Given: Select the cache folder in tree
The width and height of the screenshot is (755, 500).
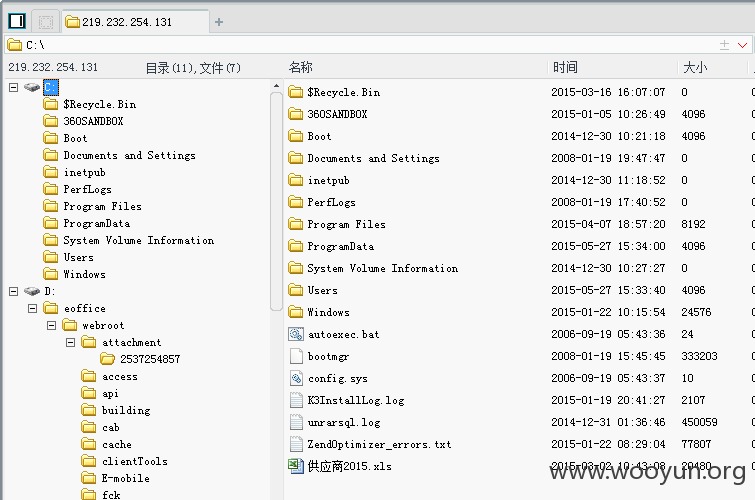Looking at the screenshot, I should [117, 444].
